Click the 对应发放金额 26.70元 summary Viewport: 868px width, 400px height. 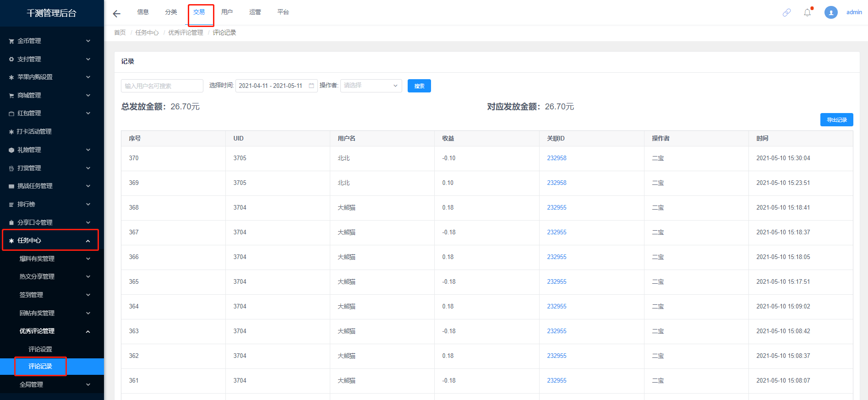pos(530,107)
